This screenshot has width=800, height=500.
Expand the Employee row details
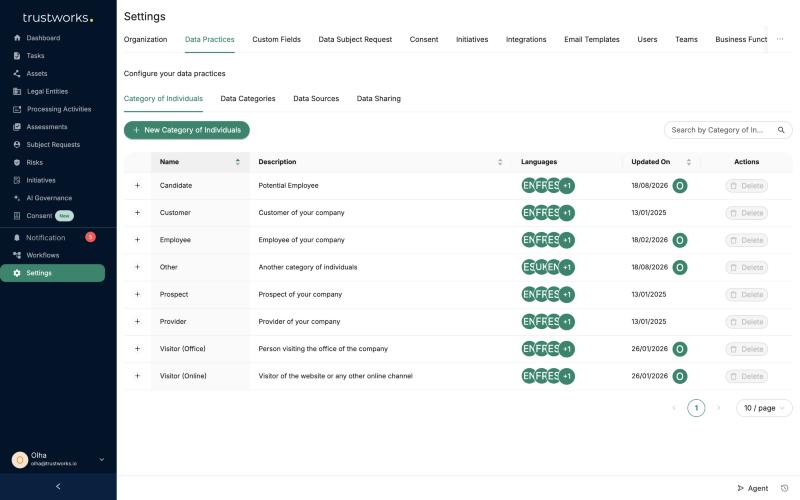[x=137, y=240]
